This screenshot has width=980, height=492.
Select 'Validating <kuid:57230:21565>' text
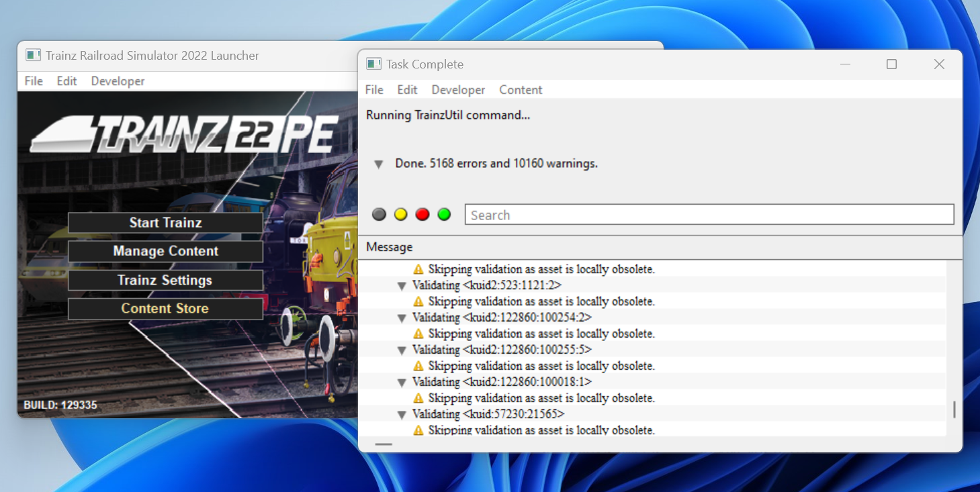point(488,414)
